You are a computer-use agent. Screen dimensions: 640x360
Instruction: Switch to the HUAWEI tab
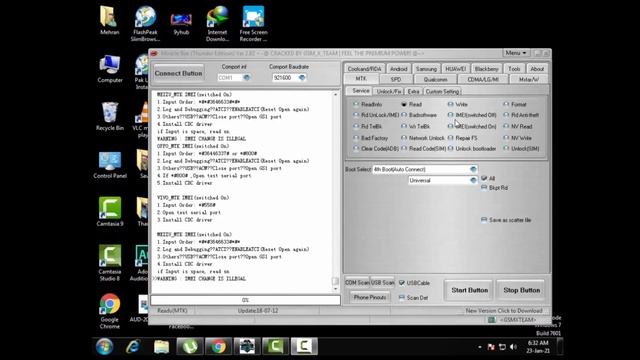tap(456, 69)
